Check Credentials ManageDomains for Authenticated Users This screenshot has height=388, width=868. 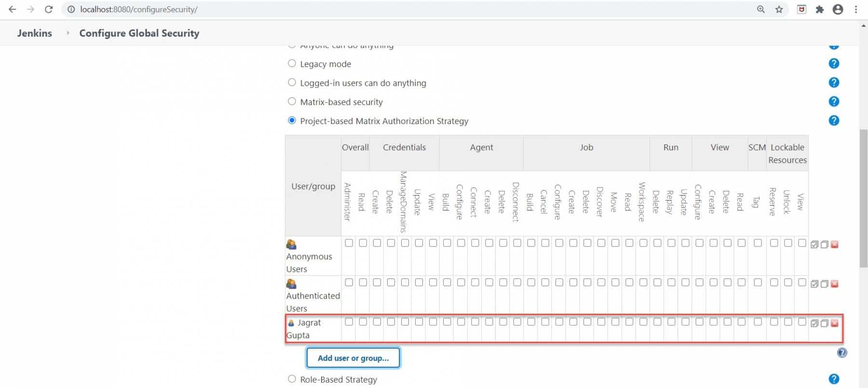click(405, 282)
